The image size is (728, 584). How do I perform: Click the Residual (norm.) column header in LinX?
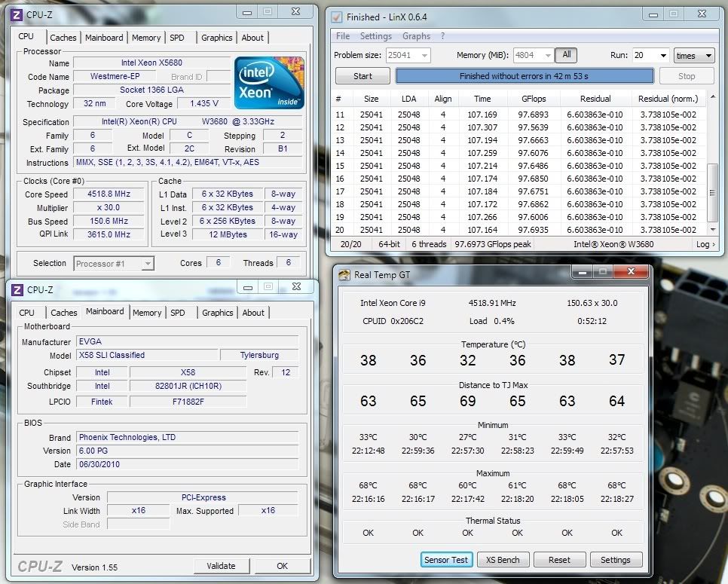pos(668,99)
